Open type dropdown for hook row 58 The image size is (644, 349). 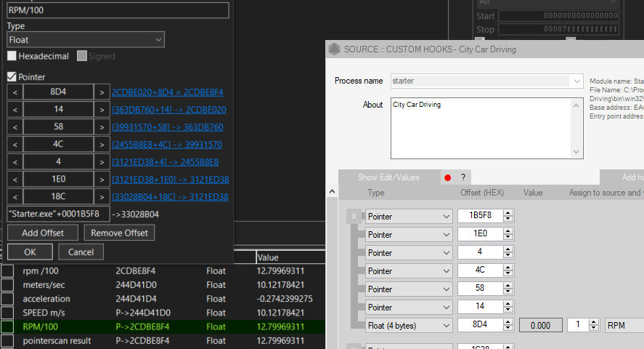409,289
